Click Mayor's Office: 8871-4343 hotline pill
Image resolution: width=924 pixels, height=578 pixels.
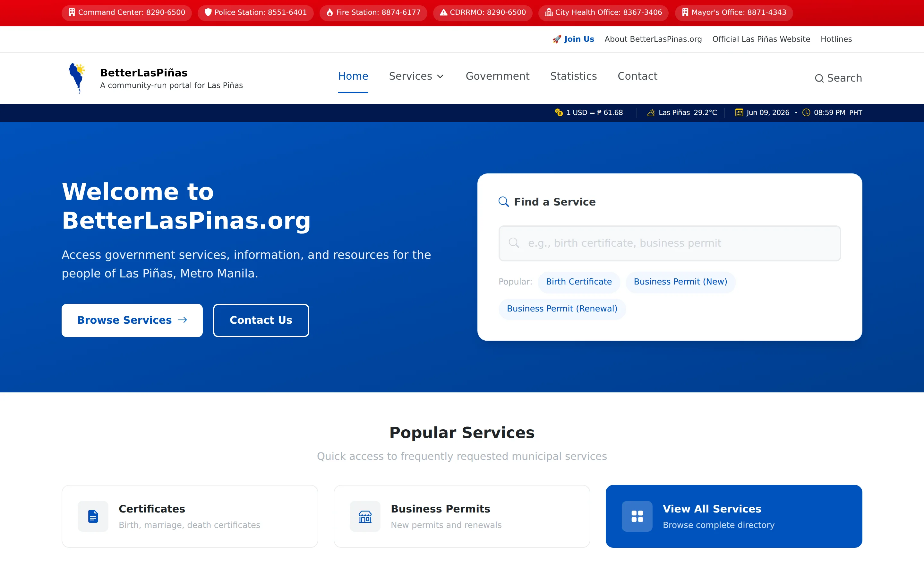pos(734,13)
